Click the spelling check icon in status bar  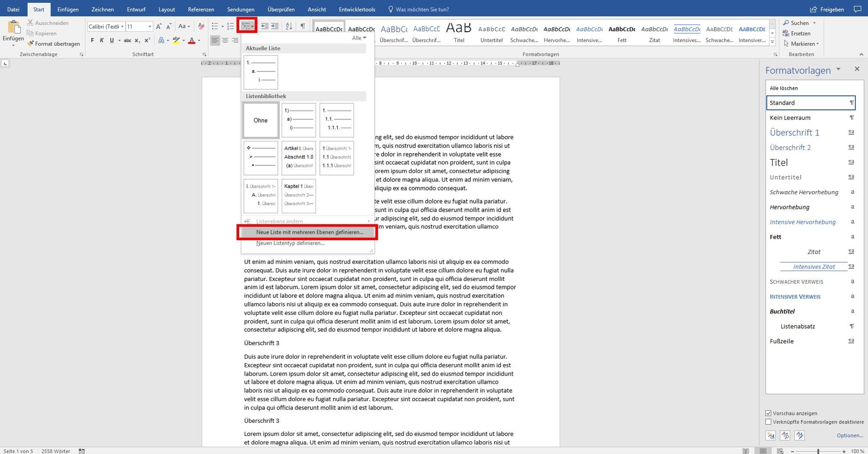(82, 451)
